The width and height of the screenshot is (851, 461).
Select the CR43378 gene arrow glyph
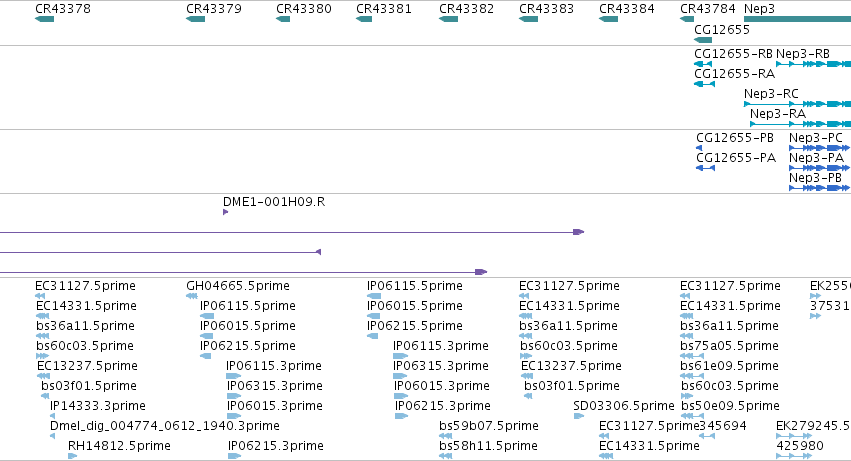pos(45,19)
